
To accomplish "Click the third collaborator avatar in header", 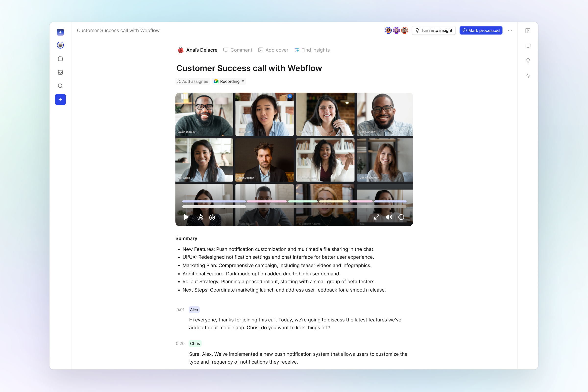I will click(x=404, y=30).
